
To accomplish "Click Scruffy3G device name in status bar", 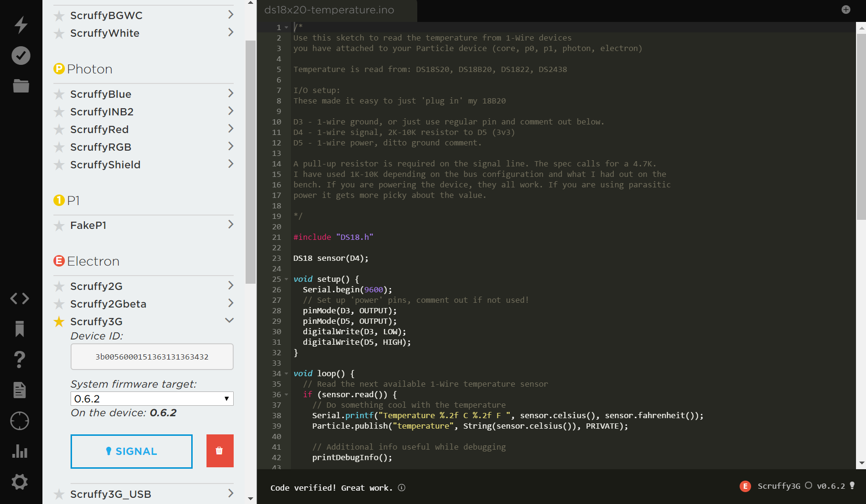I will [779, 486].
